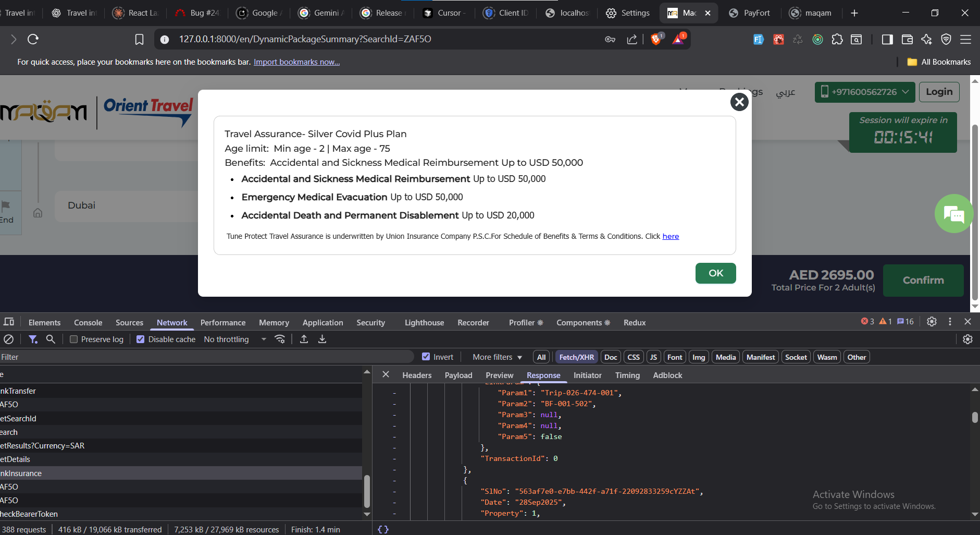Viewport: 980px width, 535px height.
Task: Close the insurance details popup with X
Action: tap(739, 102)
